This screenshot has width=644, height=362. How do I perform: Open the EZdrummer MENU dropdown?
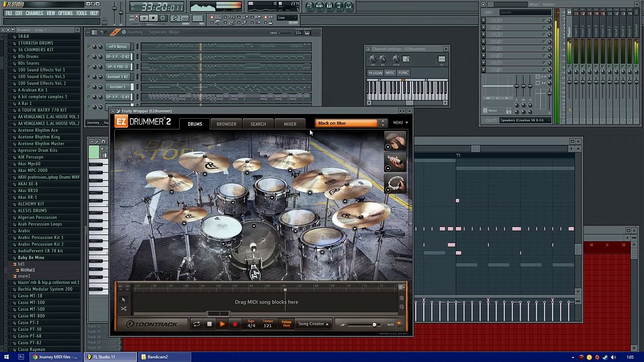click(400, 123)
